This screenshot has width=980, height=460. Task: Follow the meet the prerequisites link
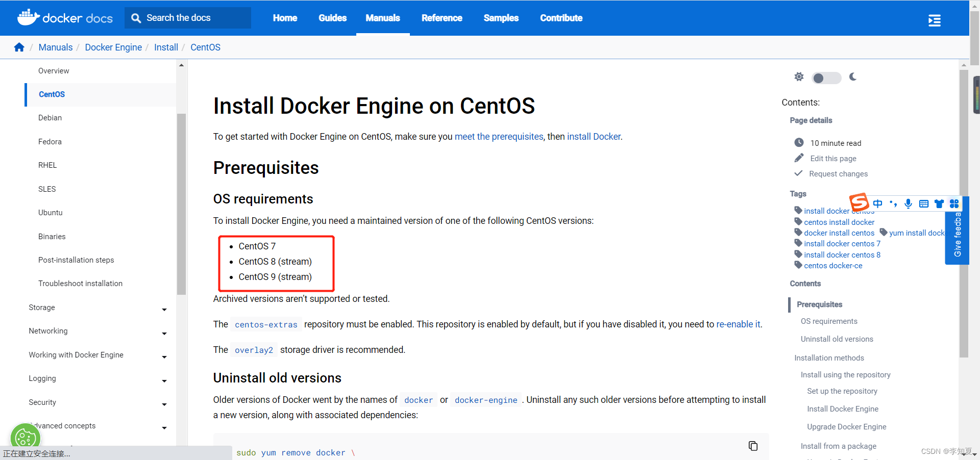click(499, 137)
